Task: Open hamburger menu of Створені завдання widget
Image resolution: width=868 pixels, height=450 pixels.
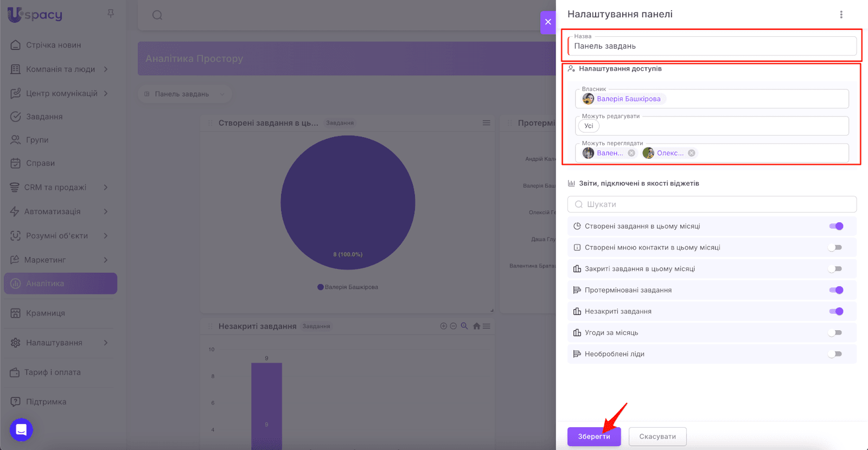Action: click(x=487, y=123)
